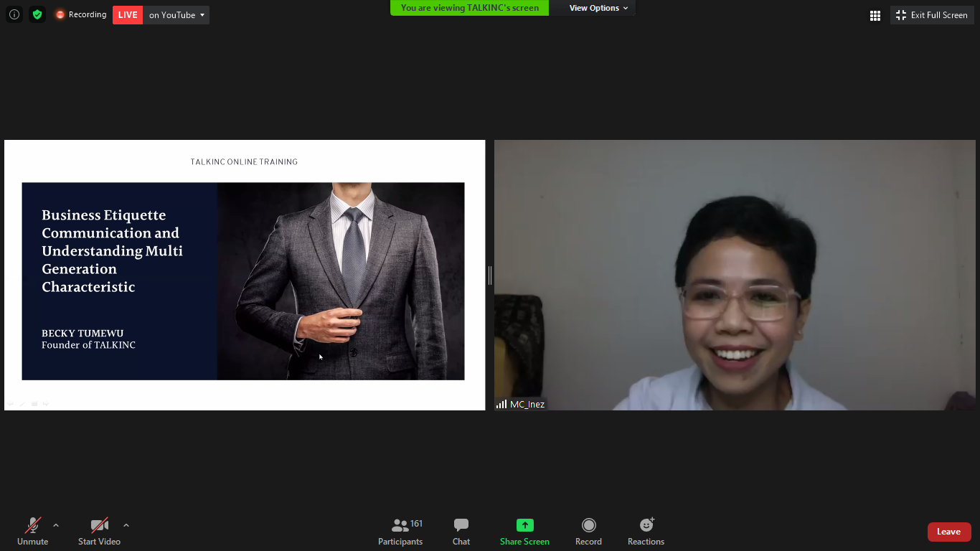Open the LIVE on YouTube menu

click(176, 15)
